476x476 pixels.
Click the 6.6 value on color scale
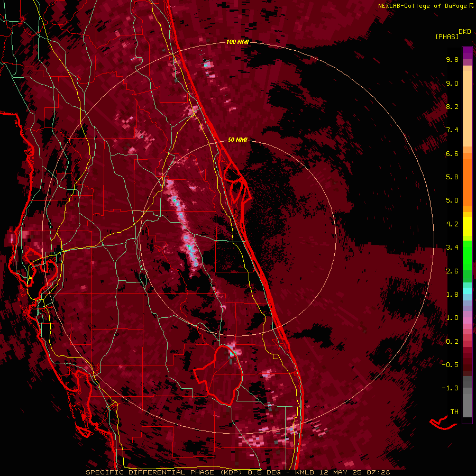[x=452, y=153]
